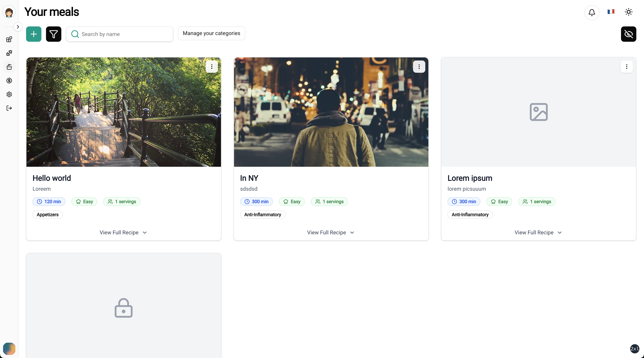Click Manage your categories button

point(211,33)
